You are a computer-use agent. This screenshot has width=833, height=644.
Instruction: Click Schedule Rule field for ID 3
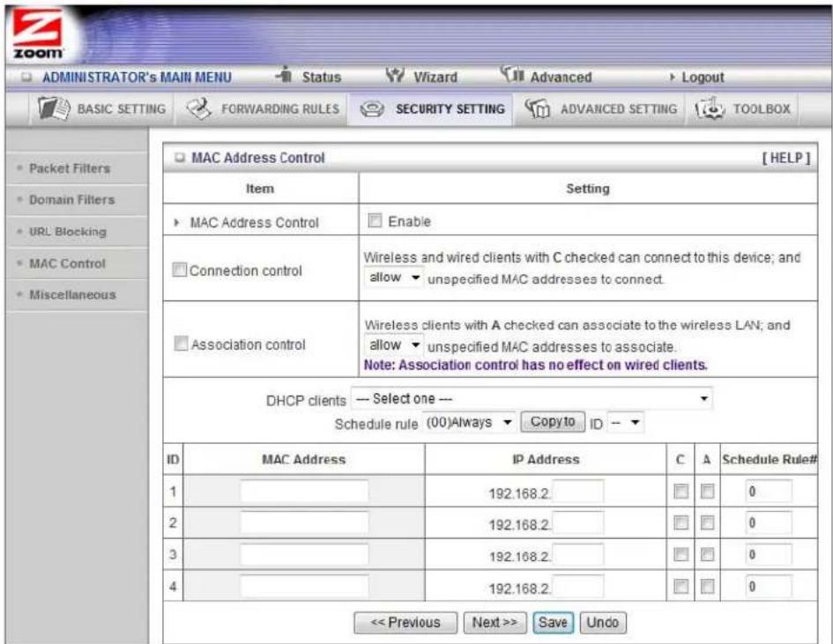coord(768,554)
